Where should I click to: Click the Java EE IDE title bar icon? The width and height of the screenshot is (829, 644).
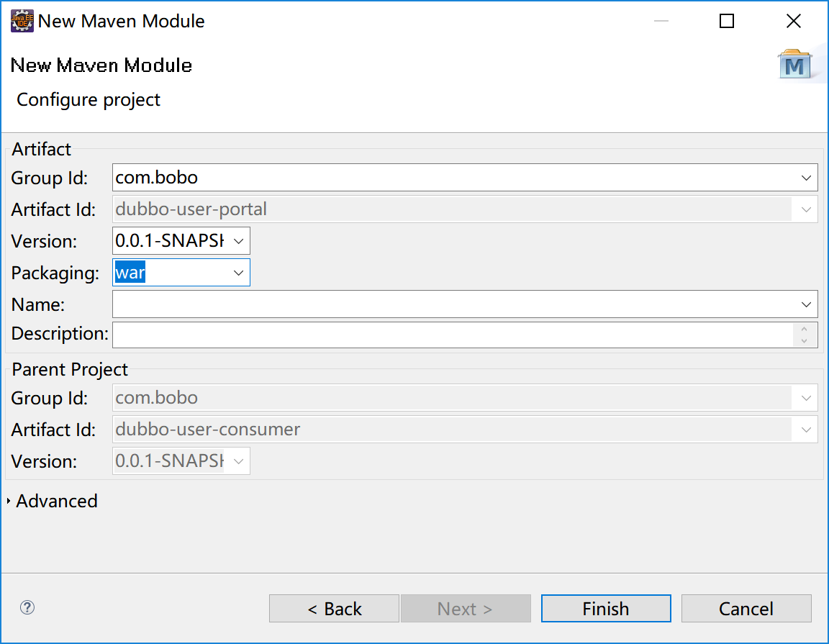pos(22,21)
